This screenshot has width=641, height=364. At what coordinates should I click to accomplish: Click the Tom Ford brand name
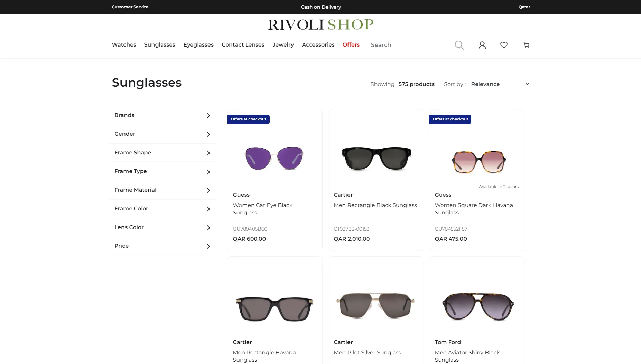pyautogui.click(x=447, y=342)
